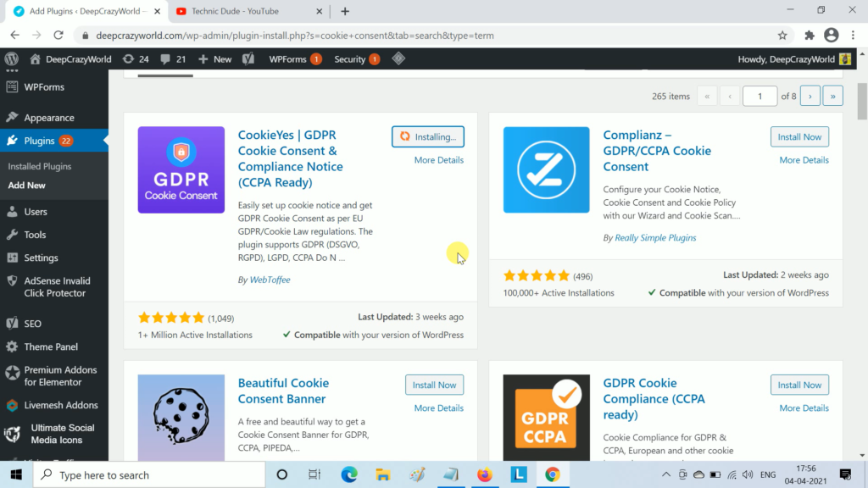Jump to last page of results
Image resolution: width=868 pixels, height=488 pixels.
[x=832, y=96]
